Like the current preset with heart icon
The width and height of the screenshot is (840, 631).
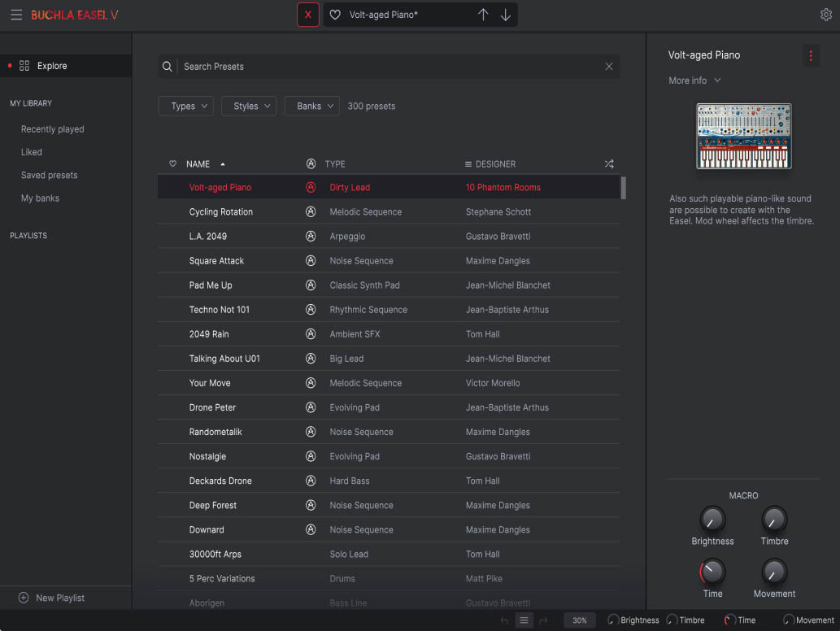tap(335, 15)
